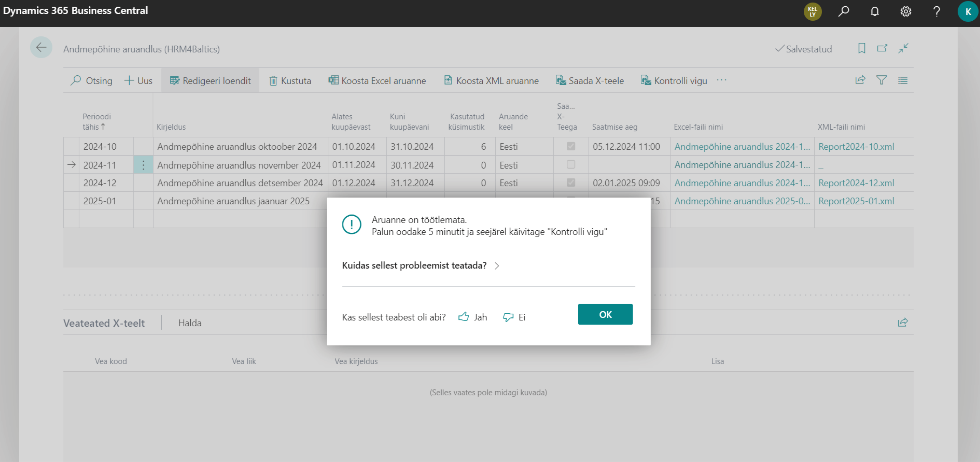980x462 pixels.
Task: Open Report2024-10.xml link
Action: click(856, 147)
